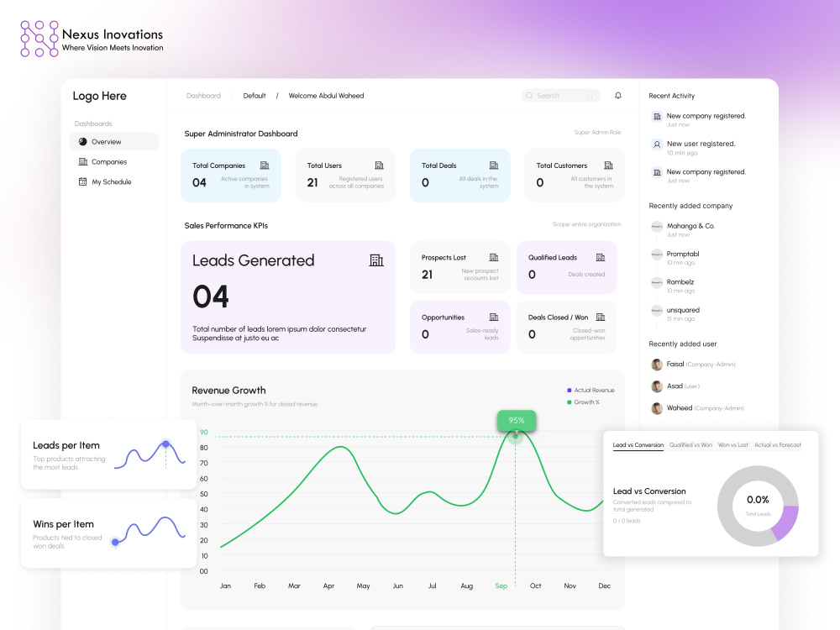
Task: Click the Lead vs Conversion donut chart
Action: tap(758, 506)
